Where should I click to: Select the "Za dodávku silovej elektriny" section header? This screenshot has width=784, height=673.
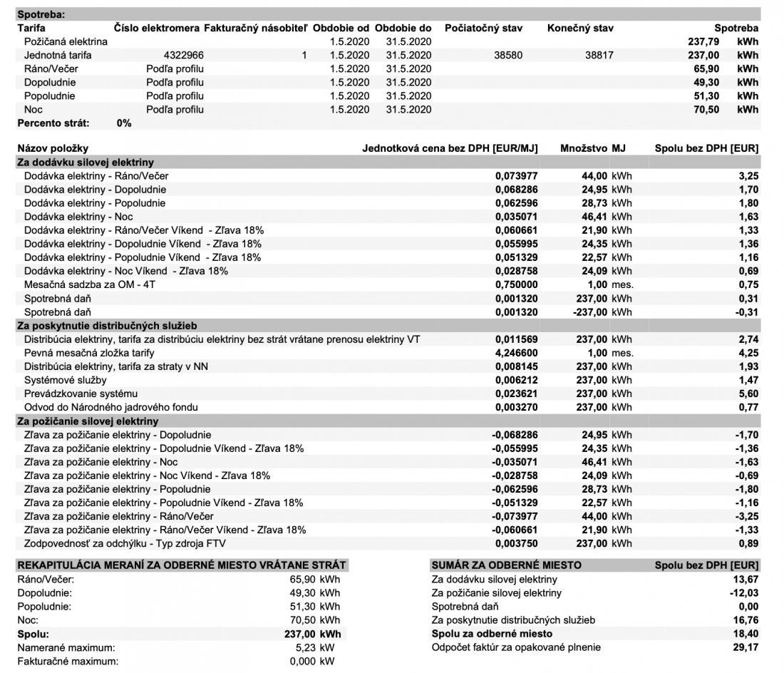coord(85,162)
